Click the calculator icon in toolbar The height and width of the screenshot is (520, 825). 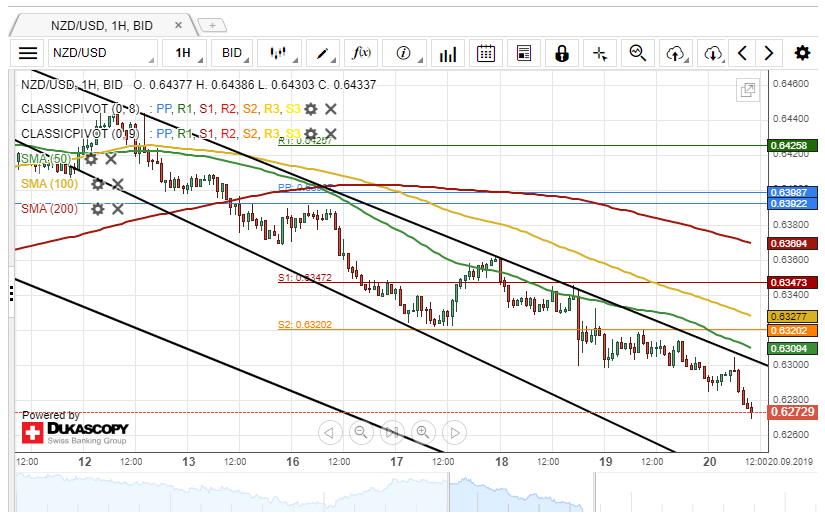[523, 53]
